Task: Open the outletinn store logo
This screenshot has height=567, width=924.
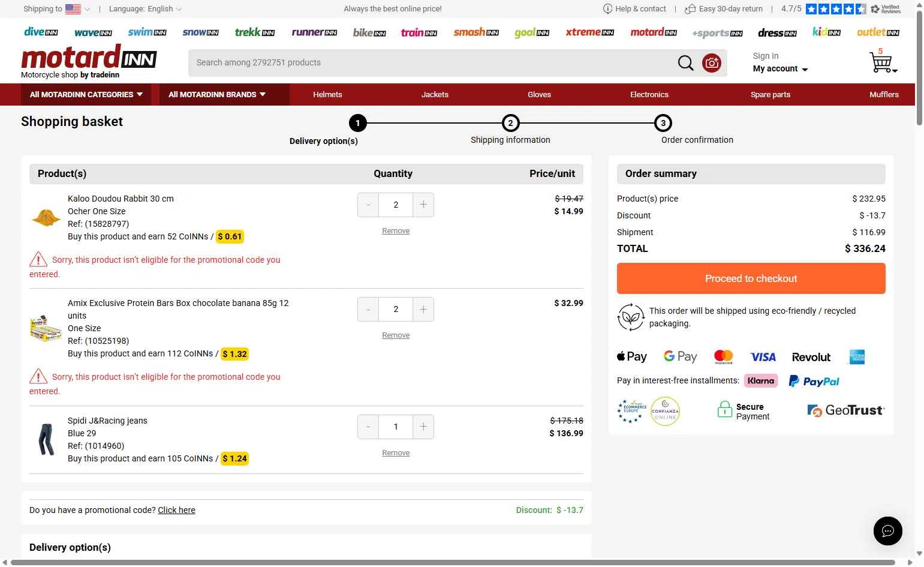Action: pos(878,32)
